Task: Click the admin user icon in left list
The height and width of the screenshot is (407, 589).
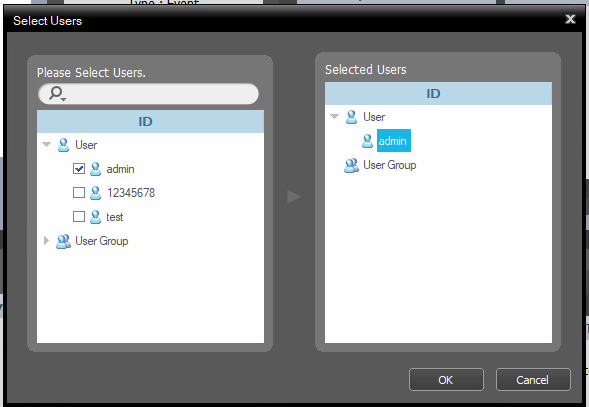Action: [95, 169]
